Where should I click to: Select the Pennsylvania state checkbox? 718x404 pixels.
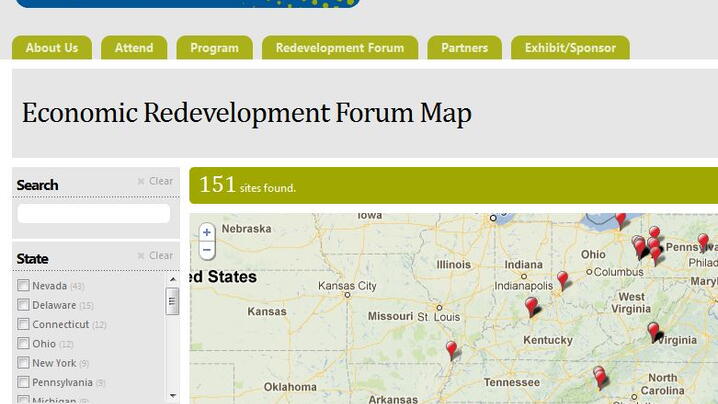pos(23,382)
